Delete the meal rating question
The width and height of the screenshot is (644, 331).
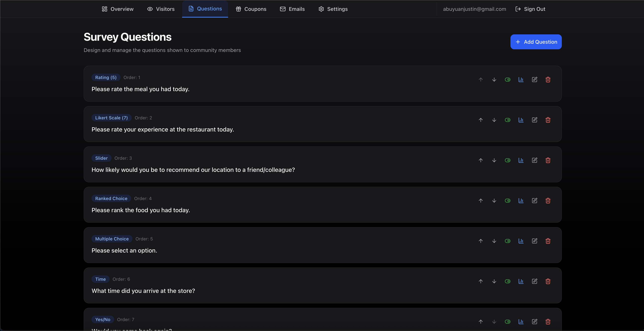[x=548, y=80]
